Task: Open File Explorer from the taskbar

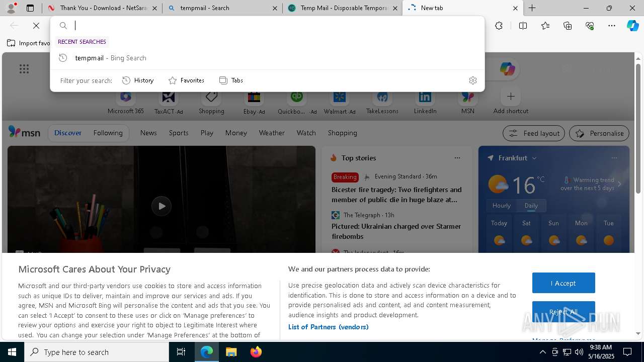Action: point(231,352)
